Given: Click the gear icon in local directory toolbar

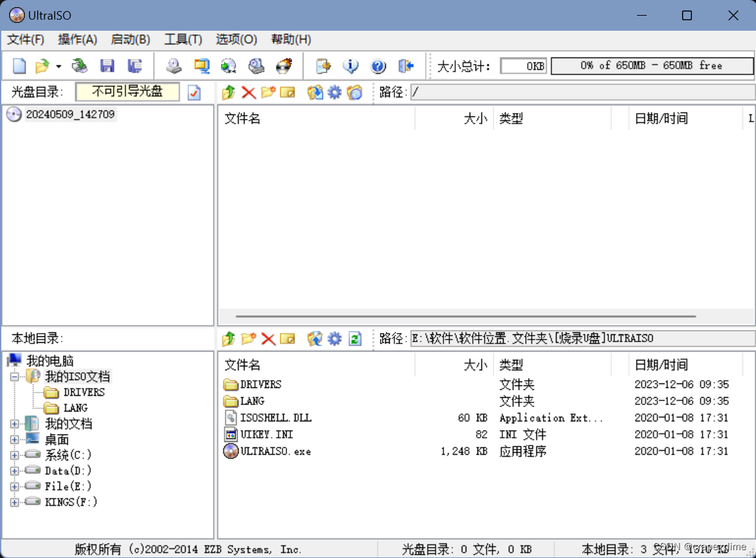Looking at the screenshot, I should tap(335, 339).
